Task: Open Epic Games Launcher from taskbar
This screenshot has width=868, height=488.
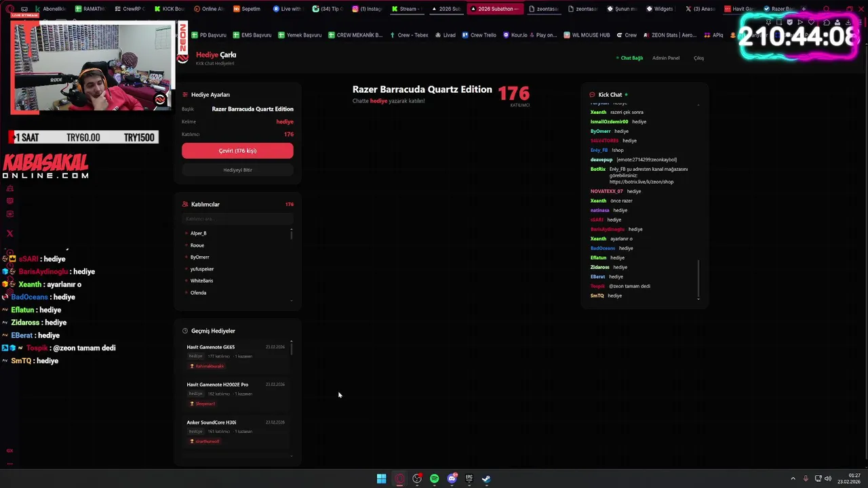Action: coord(469,479)
